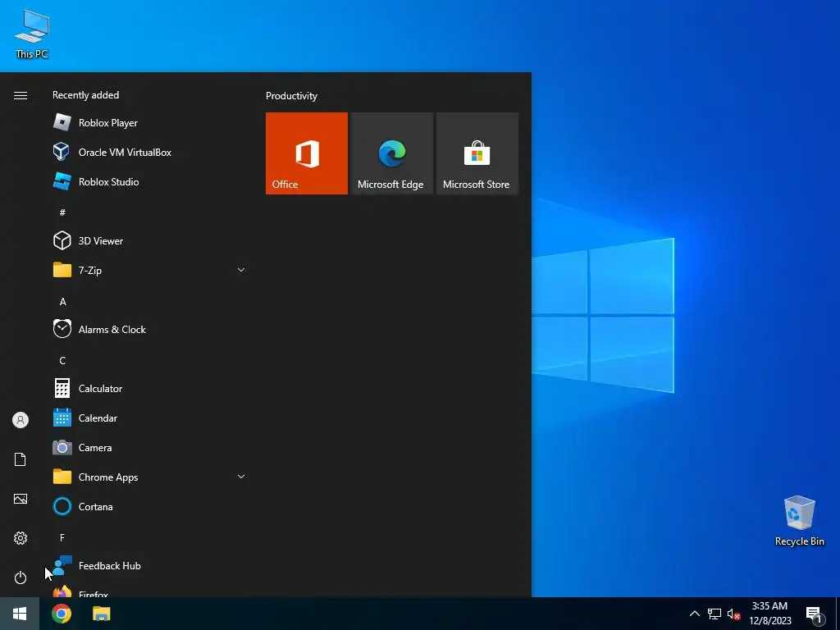
Task: Open 3D Viewer app
Action: pyautogui.click(x=149, y=240)
